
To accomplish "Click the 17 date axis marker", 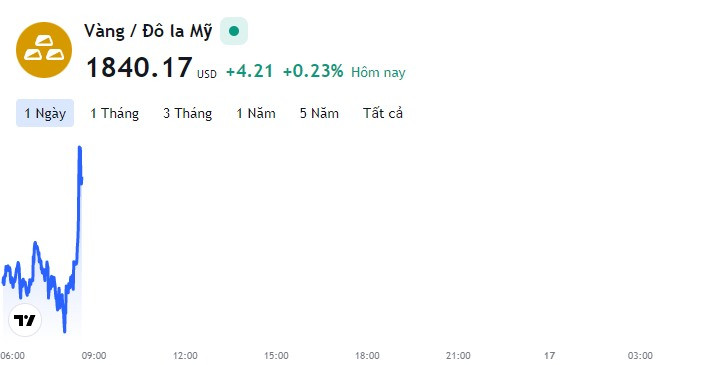I will pos(549,356).
